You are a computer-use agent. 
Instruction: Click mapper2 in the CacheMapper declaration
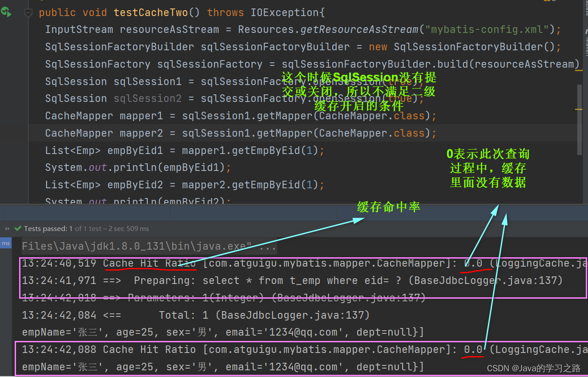pyautogui.click(x=141, y=133)
